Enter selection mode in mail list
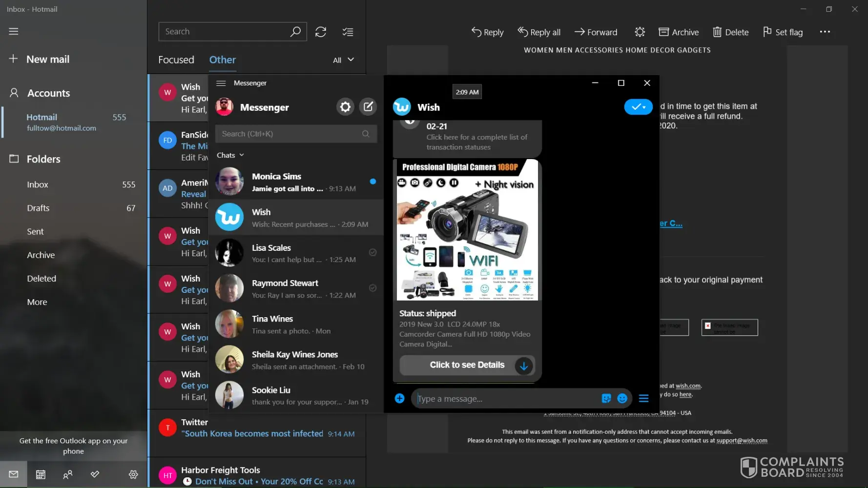Image resolution: width=868 pixels, height=488 pixels. click(348, 32)
